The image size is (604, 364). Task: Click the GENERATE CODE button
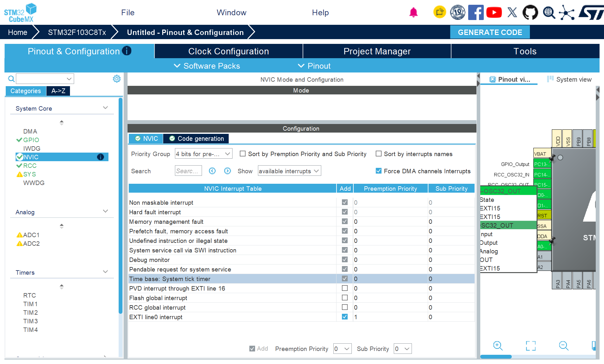click(x=490, y=32)
